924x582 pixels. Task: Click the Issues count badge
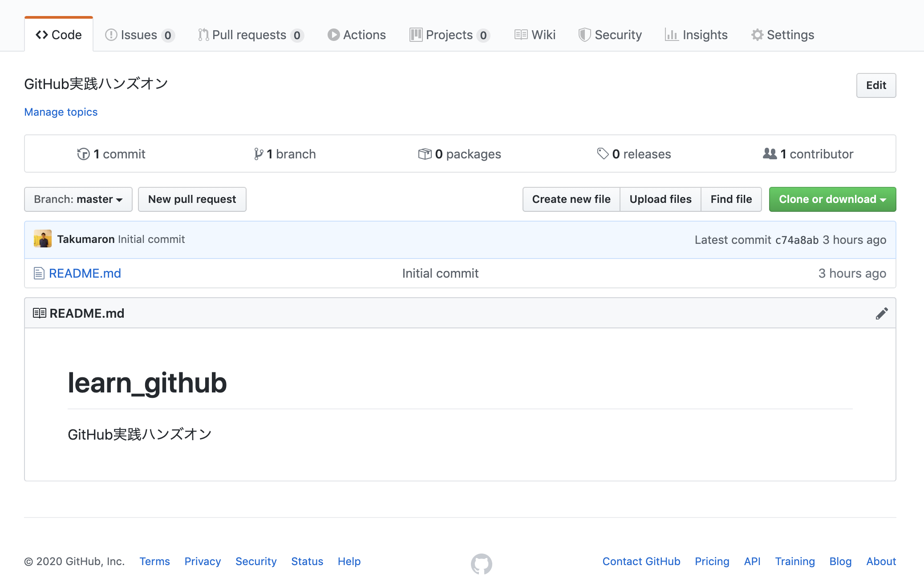[x=168, y=35]
